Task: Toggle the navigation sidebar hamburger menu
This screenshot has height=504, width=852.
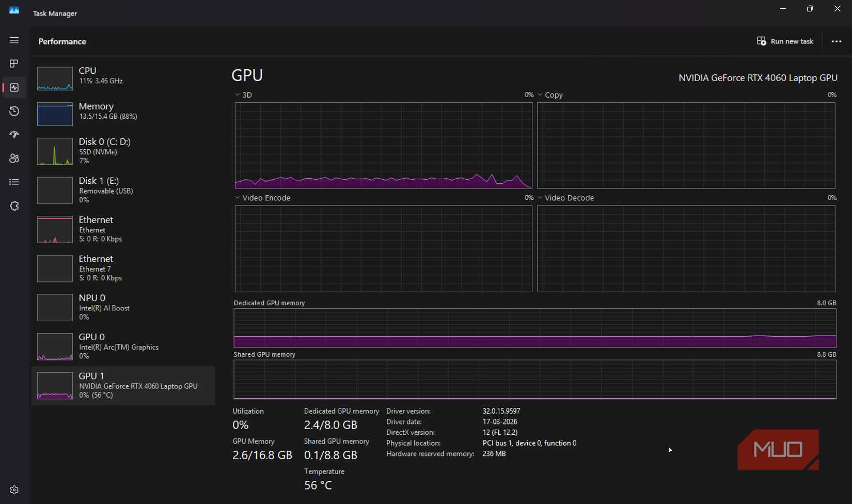Action: (14, 40)
